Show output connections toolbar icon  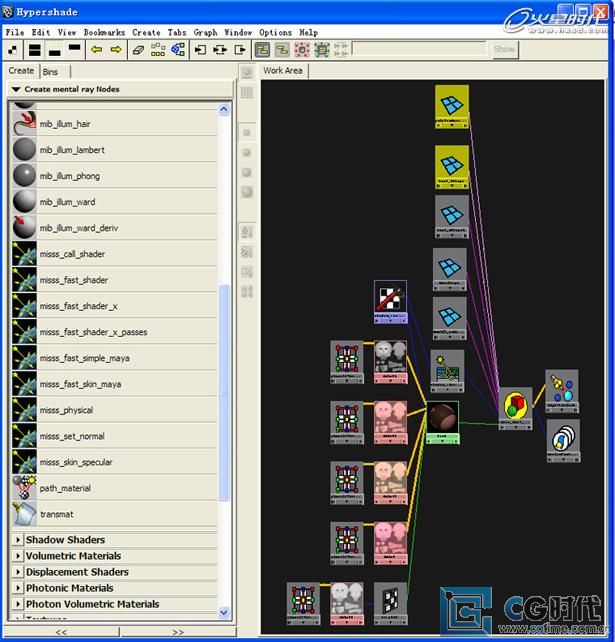pyautogui.click(x=240, y=50)
